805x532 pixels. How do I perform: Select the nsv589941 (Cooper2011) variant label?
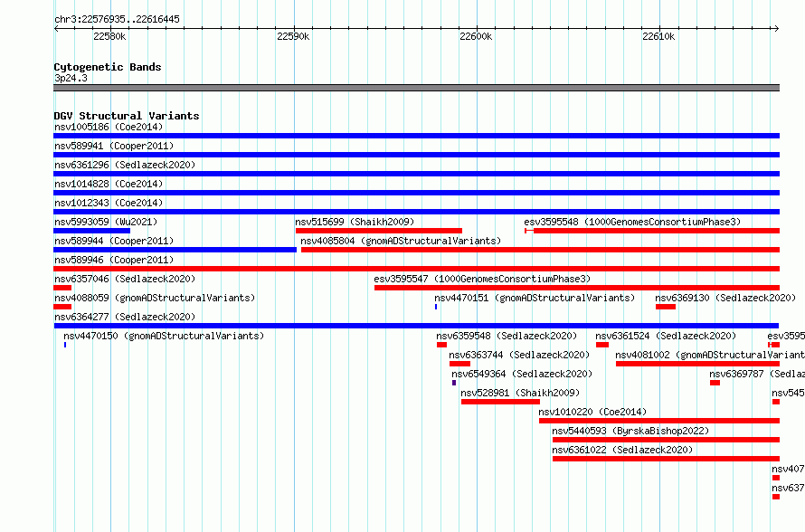(x=114, y=146)
